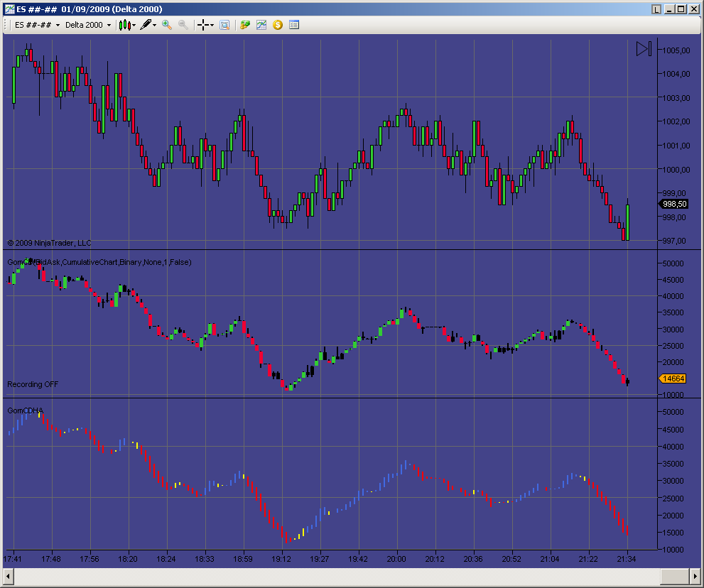Click the 20:00 time axis label
704x588 pixels.
[396, 559]
